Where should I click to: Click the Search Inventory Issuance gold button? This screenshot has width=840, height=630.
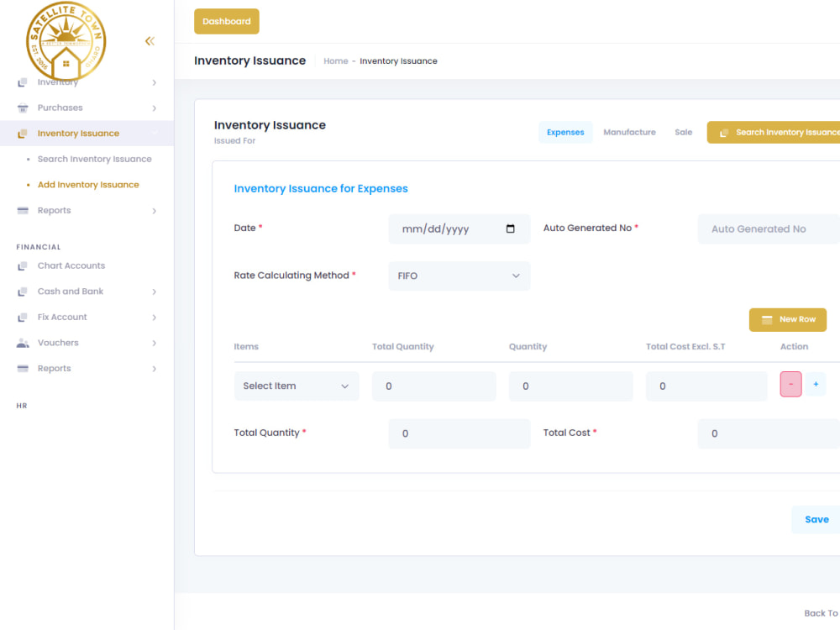pyautogui.click(x=774, y=133)
